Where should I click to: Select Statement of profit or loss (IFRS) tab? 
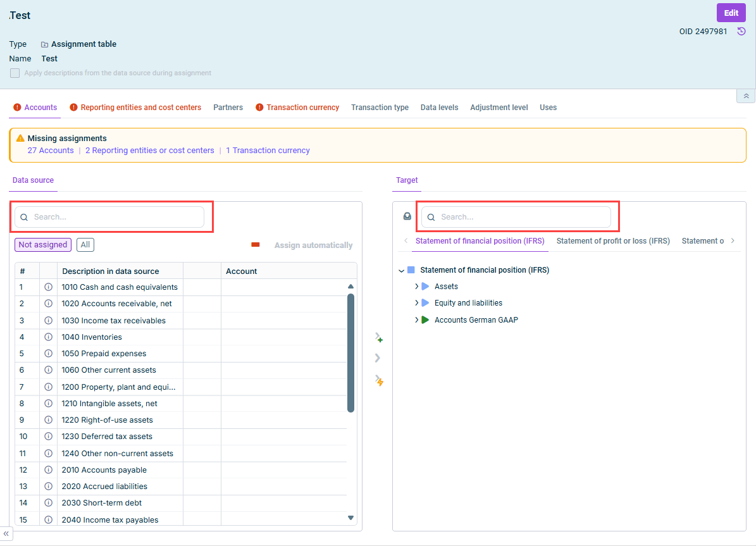click(x=613, y=240)
